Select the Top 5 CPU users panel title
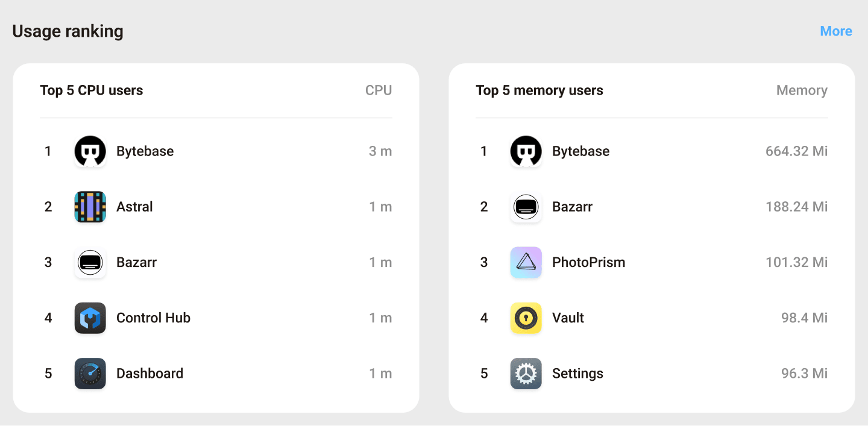The height and width of the screenshot is (426, 868). point(92,90)
